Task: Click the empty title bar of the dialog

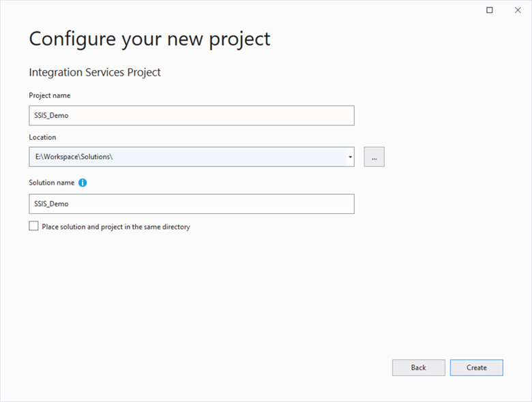Action: click(x=239, y=10)
